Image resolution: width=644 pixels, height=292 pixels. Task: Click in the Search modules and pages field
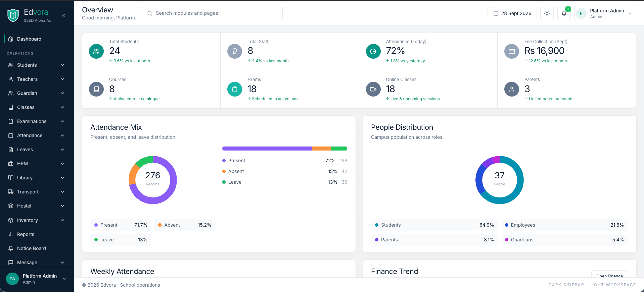(212, 13)
